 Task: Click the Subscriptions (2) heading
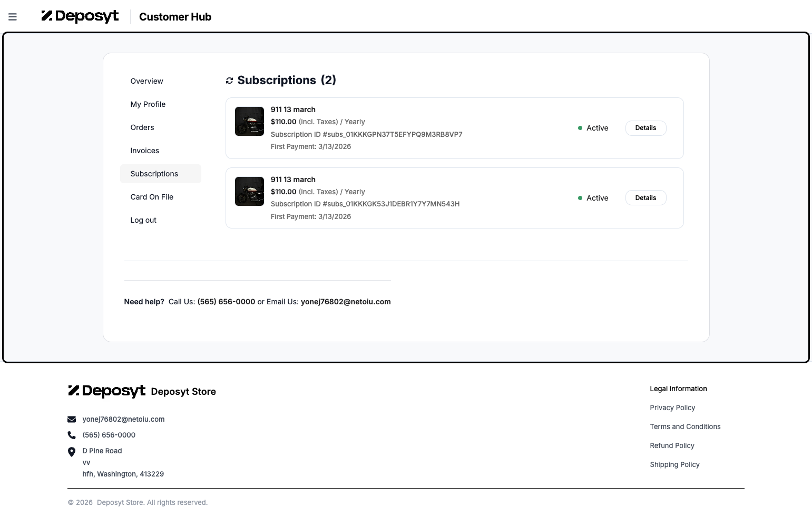tap(287, 80)
